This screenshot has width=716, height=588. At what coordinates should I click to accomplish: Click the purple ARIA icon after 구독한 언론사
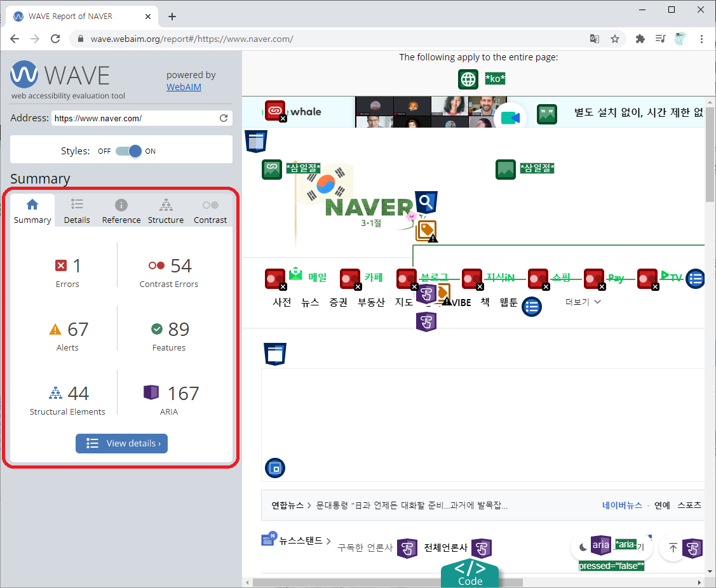click(407, 548)
